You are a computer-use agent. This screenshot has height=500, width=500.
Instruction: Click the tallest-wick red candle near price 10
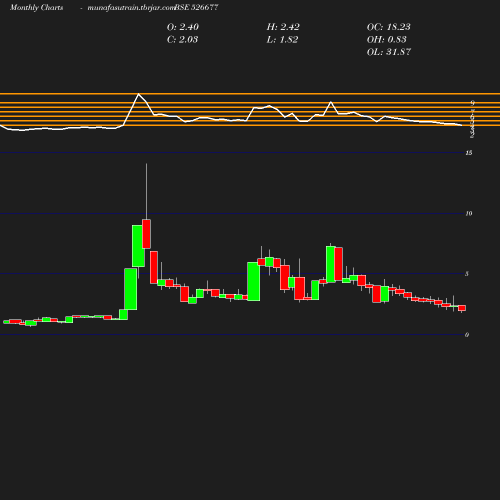146,234
